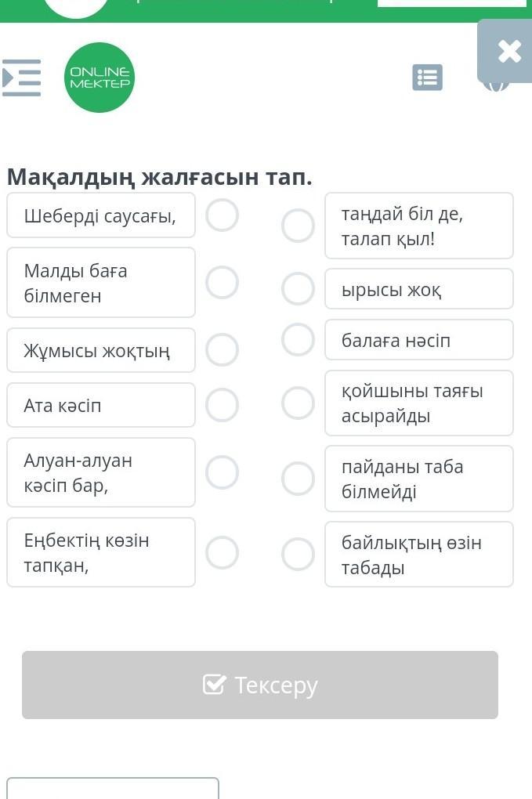
Task: Click the empty field below Тексеру
Action: coord(113,788)
